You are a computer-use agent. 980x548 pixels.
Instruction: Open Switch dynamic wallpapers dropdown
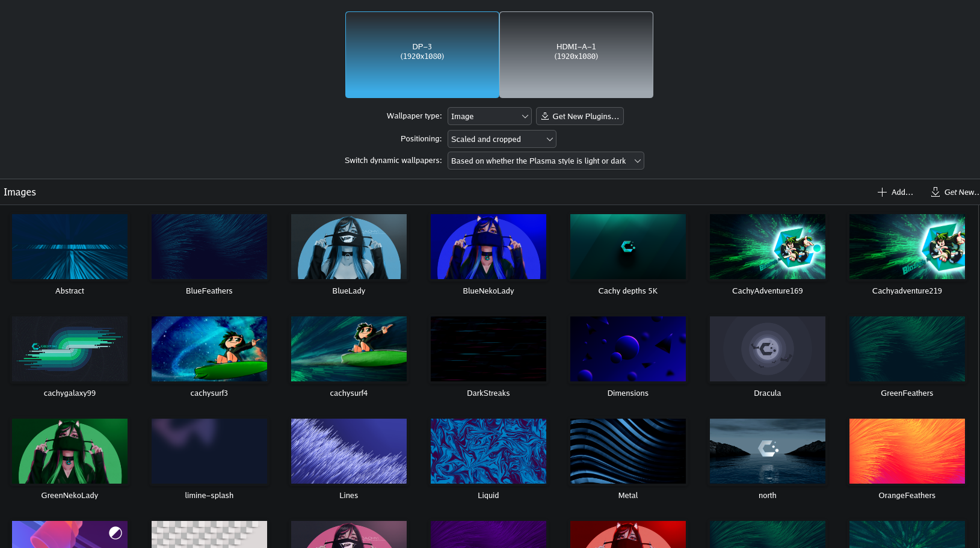click(545, 161)
